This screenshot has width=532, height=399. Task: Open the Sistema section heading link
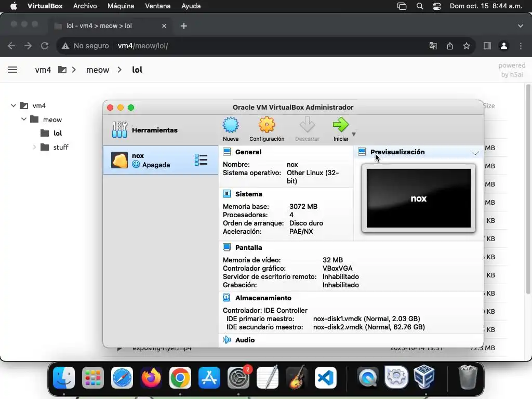tap(249, 194)
